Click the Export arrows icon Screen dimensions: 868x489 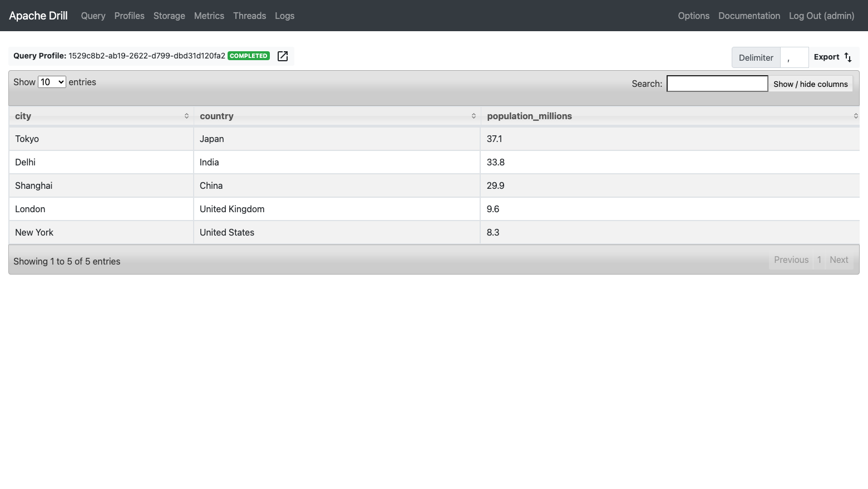[848, 57]
